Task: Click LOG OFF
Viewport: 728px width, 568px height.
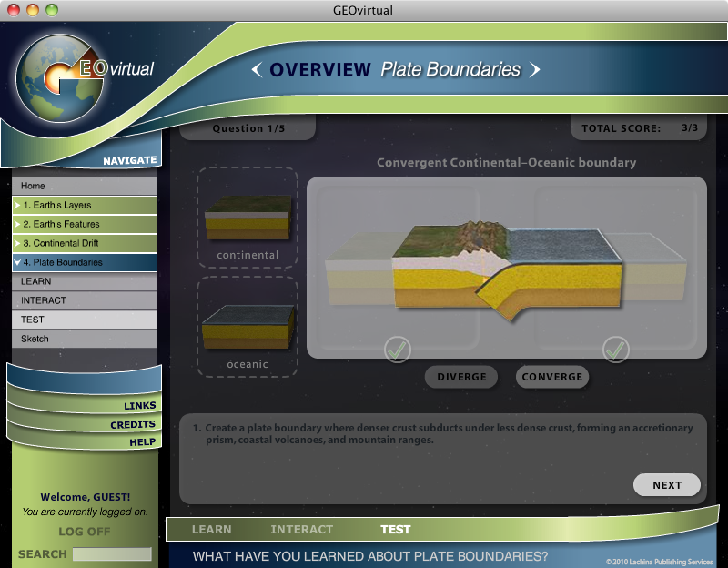Action: [x=85, y=532]
